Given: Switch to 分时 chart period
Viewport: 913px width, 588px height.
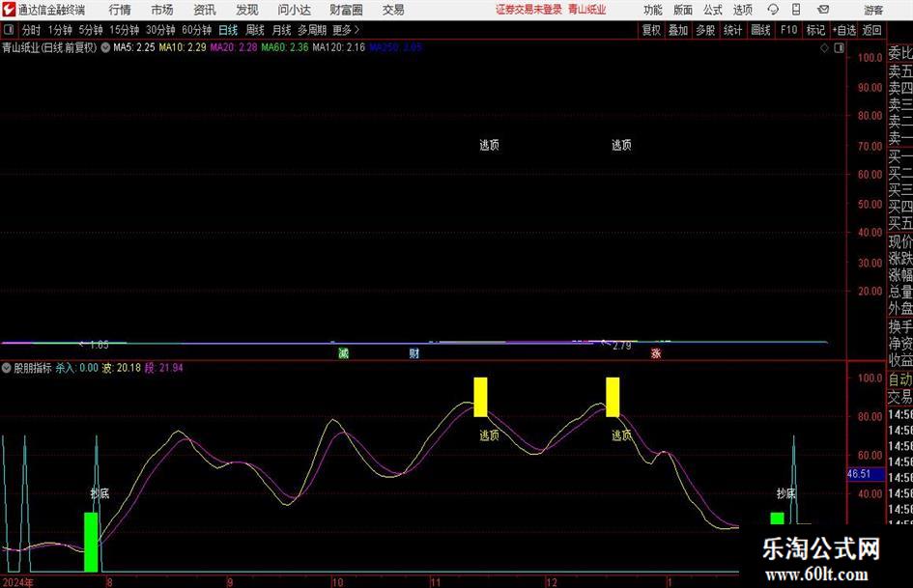Looking at the screenshot, I should coord(31,30).
